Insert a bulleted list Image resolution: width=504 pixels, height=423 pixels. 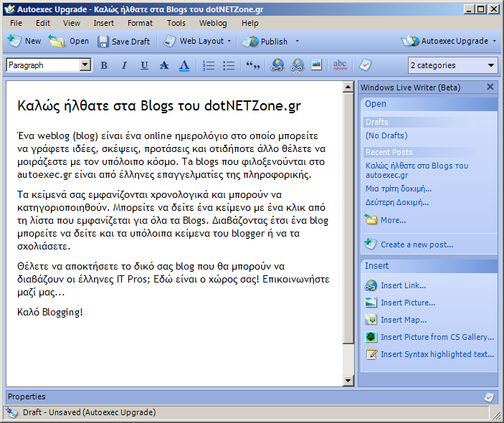pyautogui.click(x=229, y=65)
